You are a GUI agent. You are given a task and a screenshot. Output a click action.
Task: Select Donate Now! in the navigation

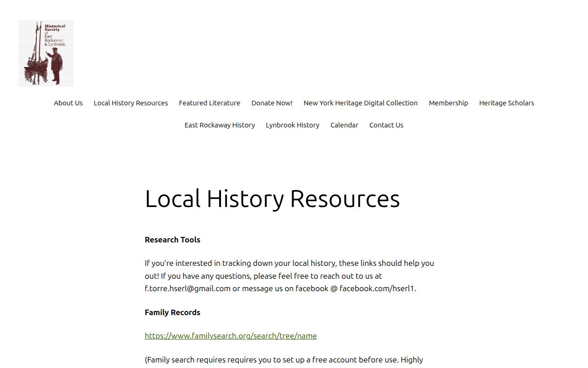[x=272, y=103]
